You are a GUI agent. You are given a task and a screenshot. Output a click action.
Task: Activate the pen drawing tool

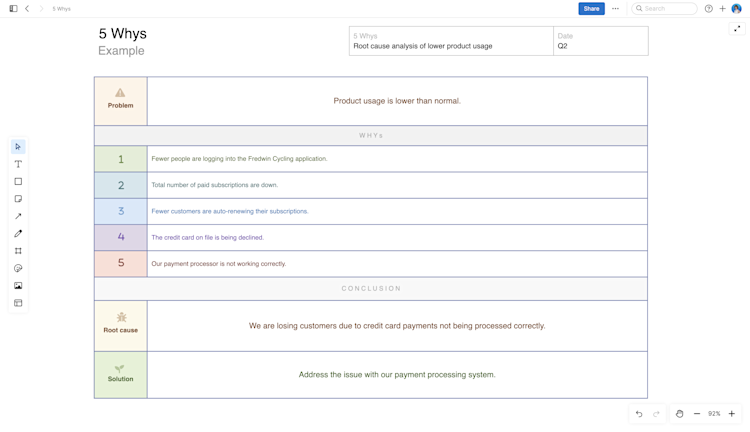[18, 233]
